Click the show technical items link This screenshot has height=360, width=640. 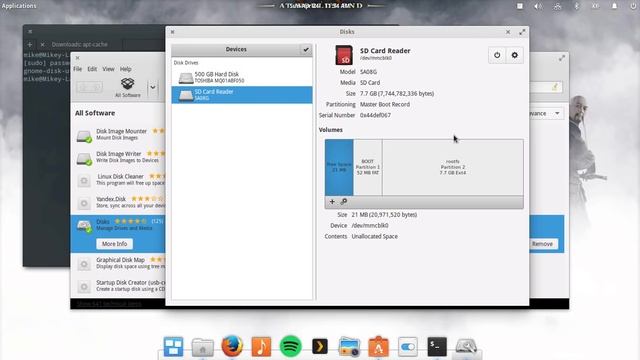(109, 304)
